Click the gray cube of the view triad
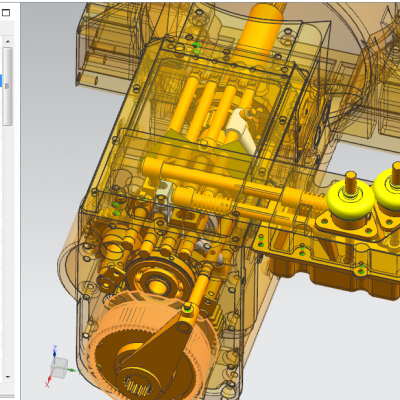Viewport: 400px width, 400px height. click(59, 368)
